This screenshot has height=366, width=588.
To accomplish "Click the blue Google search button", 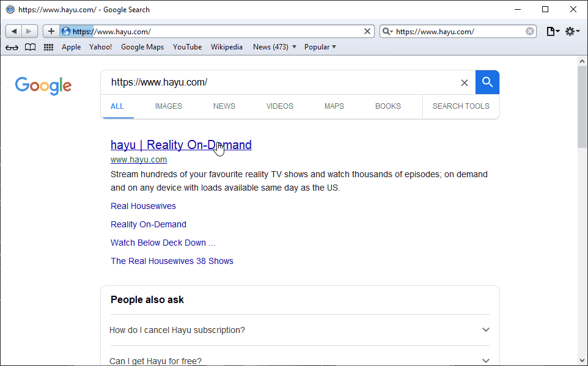I will (487, 82).
